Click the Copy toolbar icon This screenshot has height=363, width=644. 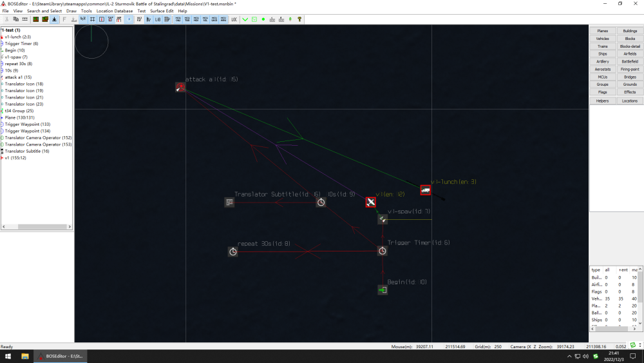(x=15, y=19)
